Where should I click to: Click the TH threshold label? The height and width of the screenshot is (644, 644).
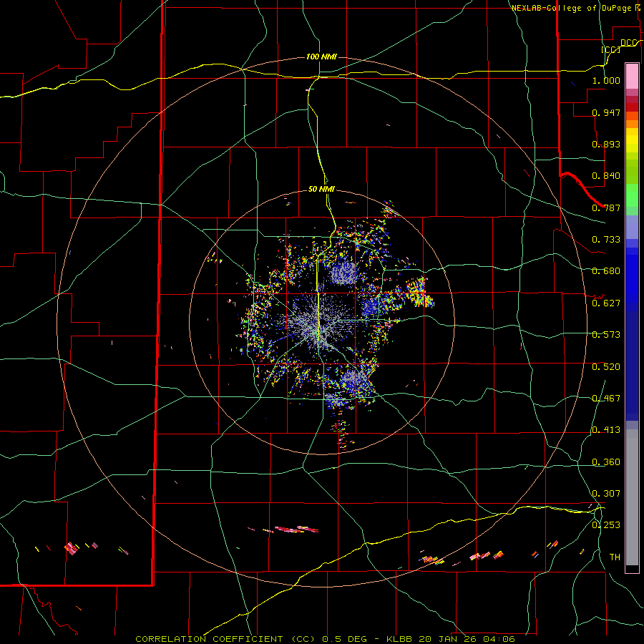(615, 557)
